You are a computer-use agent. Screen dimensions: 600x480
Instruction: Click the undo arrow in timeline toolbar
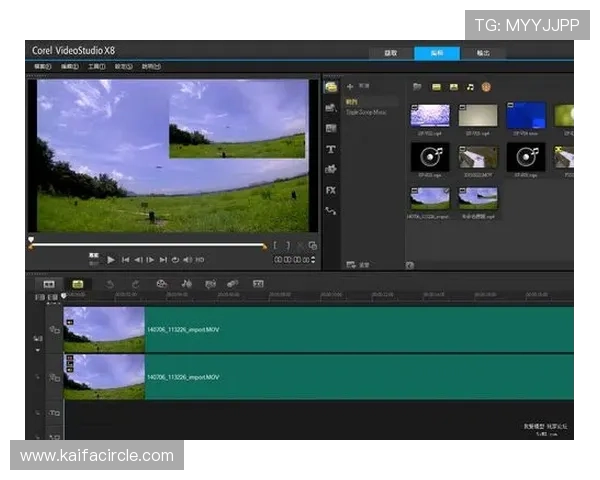click(109, 284)
